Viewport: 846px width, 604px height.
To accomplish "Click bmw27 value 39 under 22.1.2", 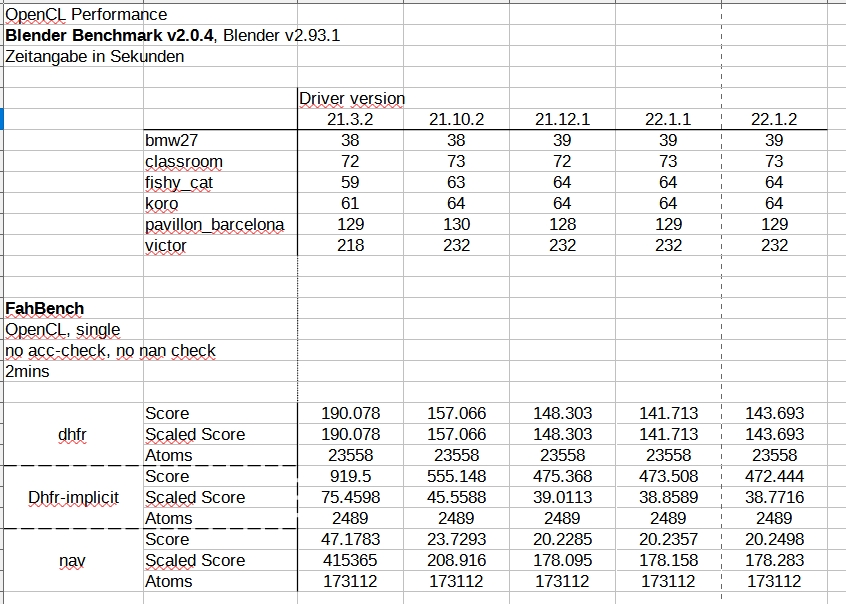I will click(774, 140).
